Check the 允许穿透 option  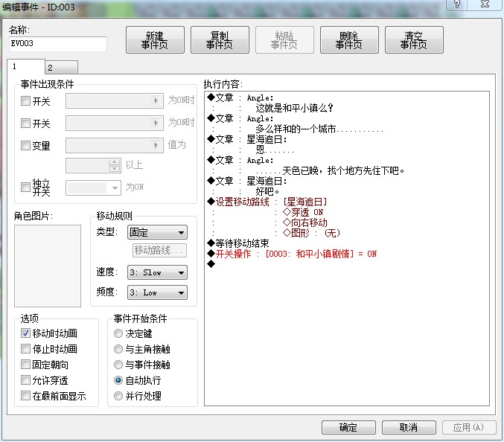pyautogui.click(x=25, y=380)
